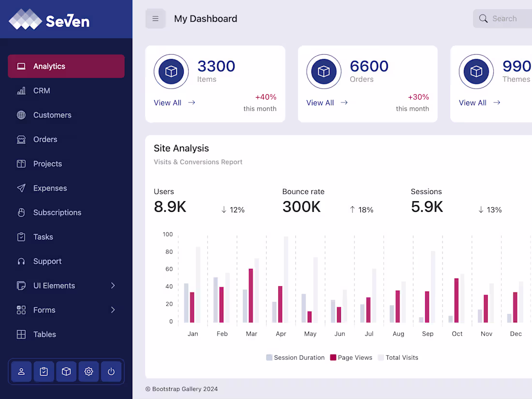532x399 pixels.
Task: Open the box products button in sidebar footer
Action: pyautogui.click(x=66, y=371)
